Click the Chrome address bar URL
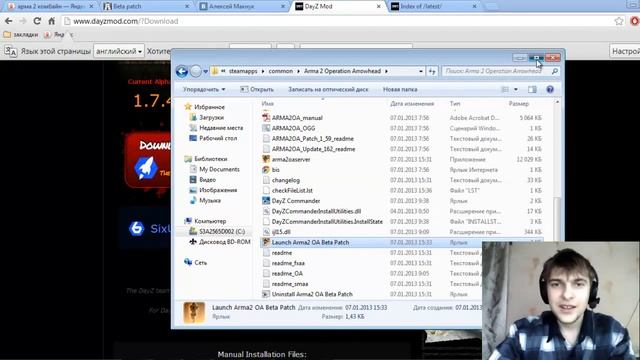The width and height of the screenshot is (640, 360). pyautogui.click(x=125, y=21)
